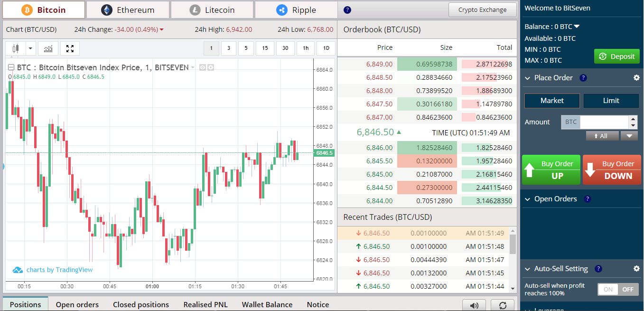644x311 pixels.
Task: Collapse the Open Orders section
Action: point(527,199)
